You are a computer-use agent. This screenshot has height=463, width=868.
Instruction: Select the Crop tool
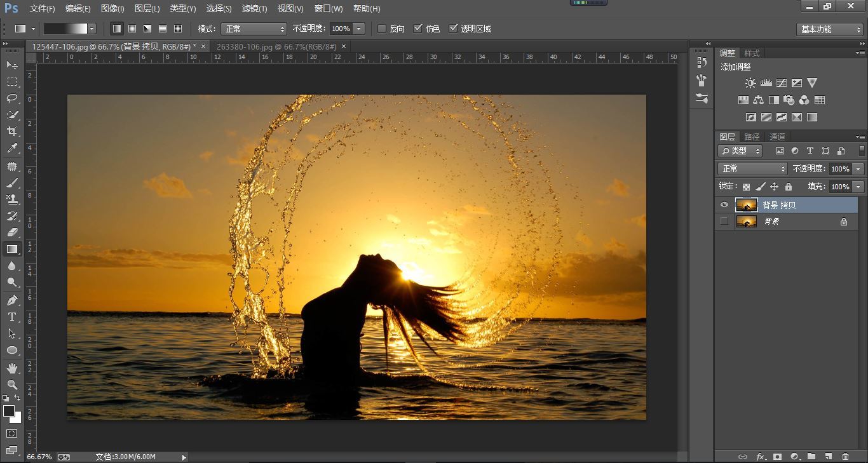(x=11, y=131)
